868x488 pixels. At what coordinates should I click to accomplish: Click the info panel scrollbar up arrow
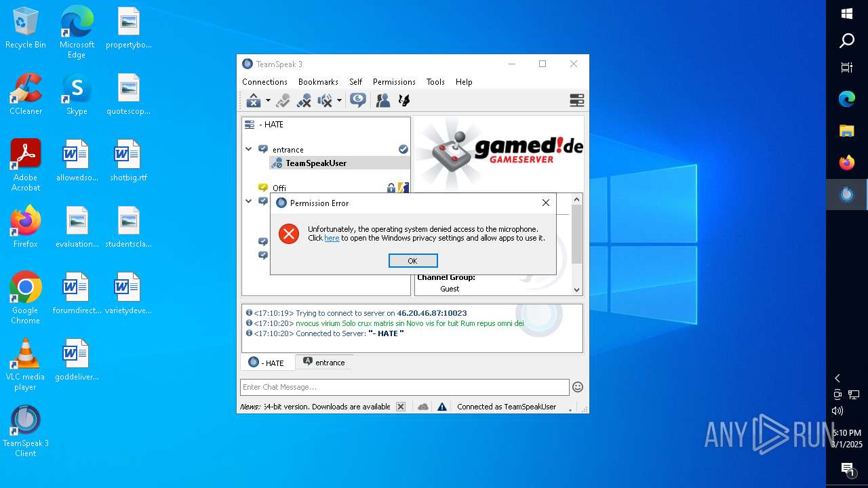[x=577, y=199]
